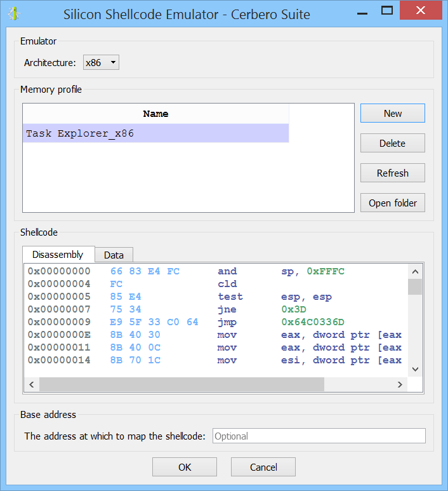Click the operand 'sp, 0xFFFC'
Screen dimensions: 448x491
tap(313, 271)
